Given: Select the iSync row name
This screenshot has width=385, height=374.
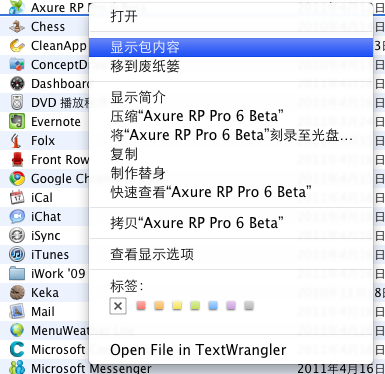Looking at the screenshot, I should click(x=46, y=236).
